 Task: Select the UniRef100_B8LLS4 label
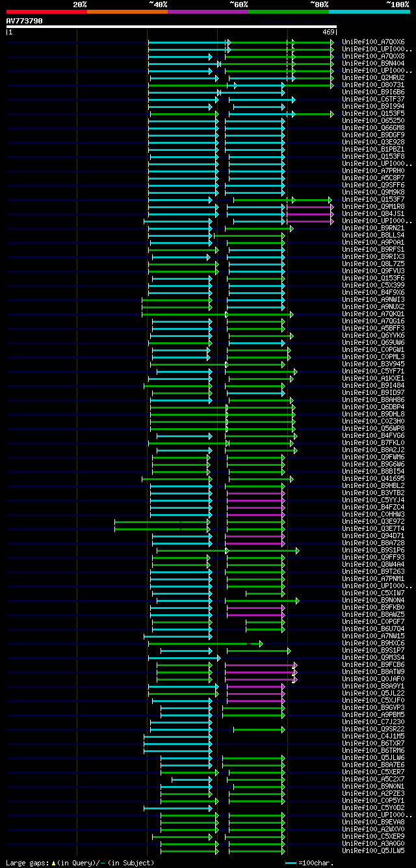point(373,236)
